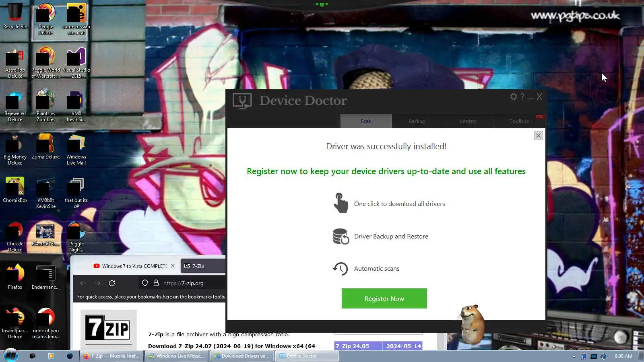This screenshot has height=362, width=644.
Task: Dismiss the driver installed dialog
Action: point(538,136)
